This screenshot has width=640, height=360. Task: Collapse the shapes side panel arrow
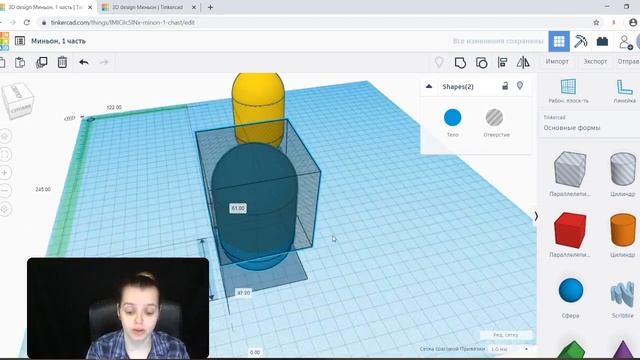point(536,216)
